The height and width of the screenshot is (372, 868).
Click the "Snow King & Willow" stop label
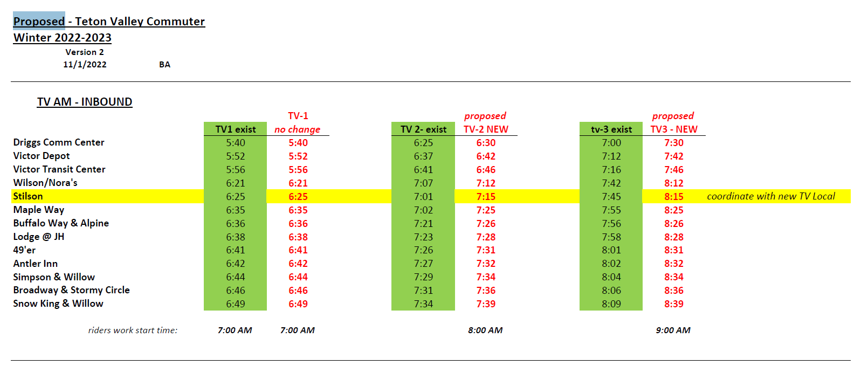[58, 304]
